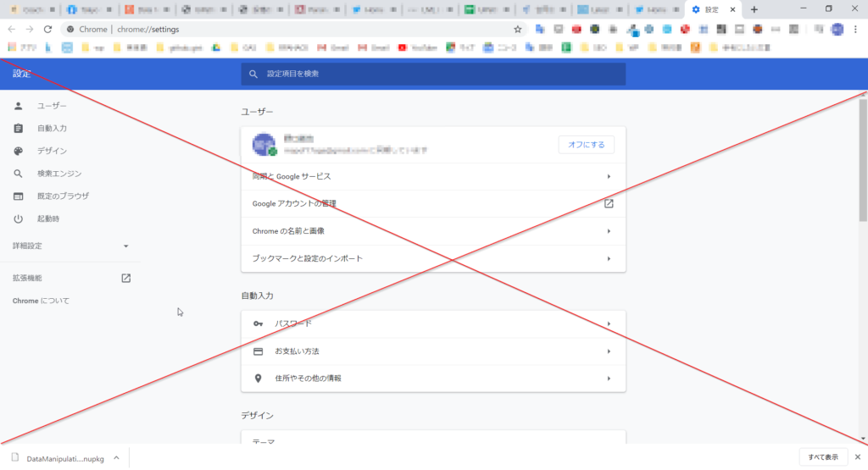Click the magnifier icon in the settings search bar
Screen dimensions: 868x470
[x=253, y=74]
